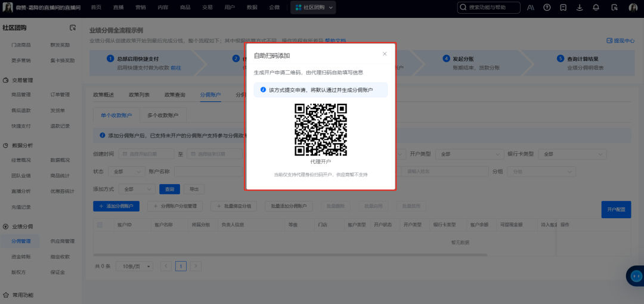
Task: Click the 提现中心 link icon
Action: [x=609, y=41]
